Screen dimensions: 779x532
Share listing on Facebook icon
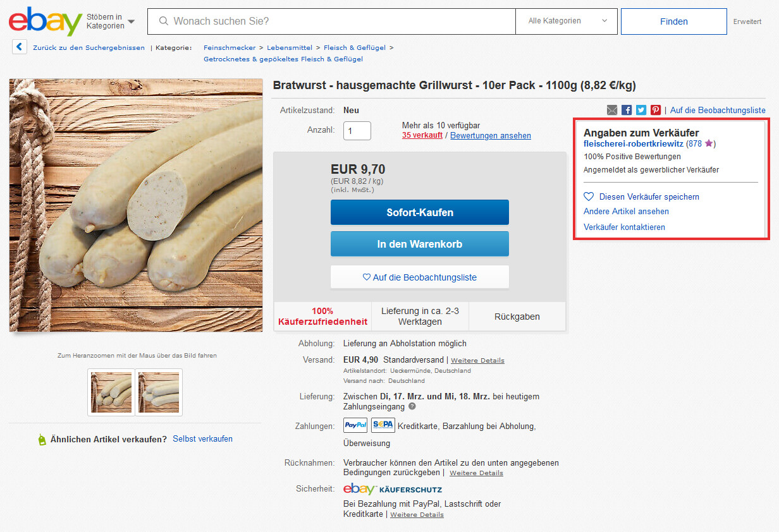(627, 110)
